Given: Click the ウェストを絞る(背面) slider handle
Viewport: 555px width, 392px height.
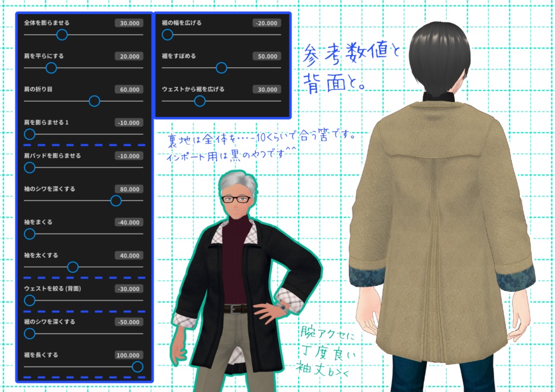Looking at the screenshot, I should coord(29,300).
